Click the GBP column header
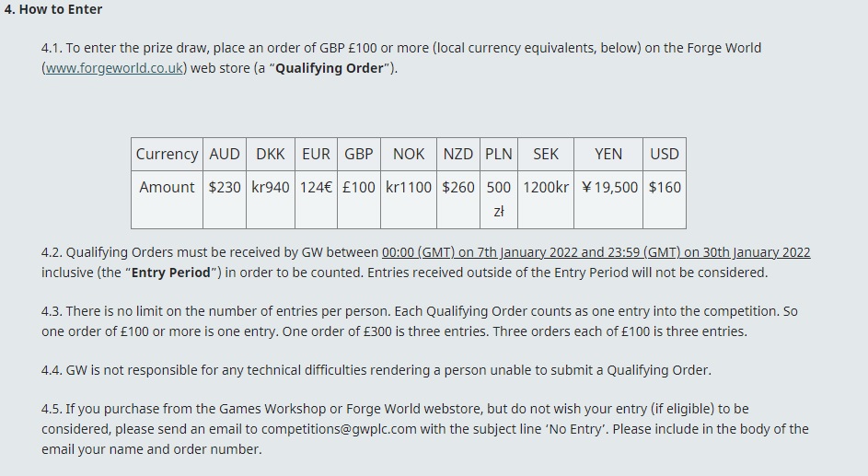 359,154
